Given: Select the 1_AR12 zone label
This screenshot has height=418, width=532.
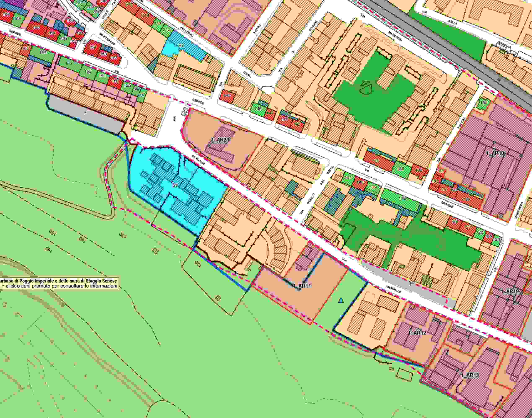Looking at the screenshot, I should [417, 333].
